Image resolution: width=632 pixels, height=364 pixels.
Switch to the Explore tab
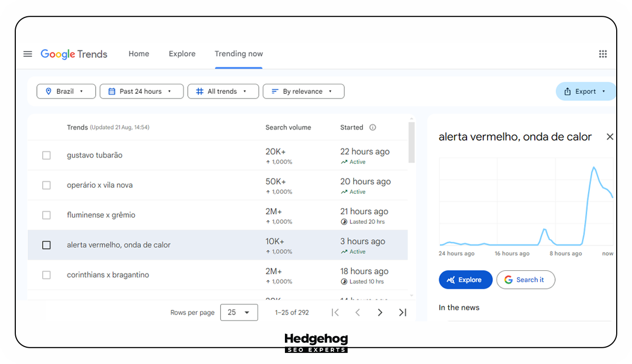click(x=182, y=54)
